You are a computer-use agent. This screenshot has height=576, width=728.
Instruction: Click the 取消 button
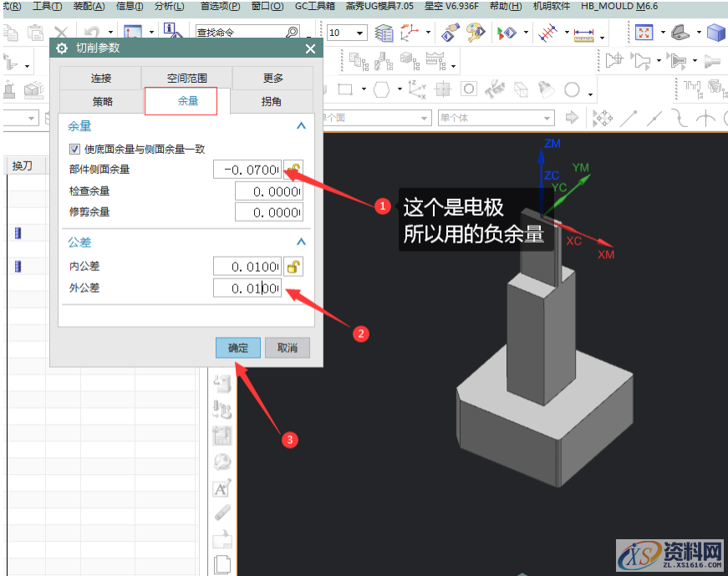tap(287, 347)
